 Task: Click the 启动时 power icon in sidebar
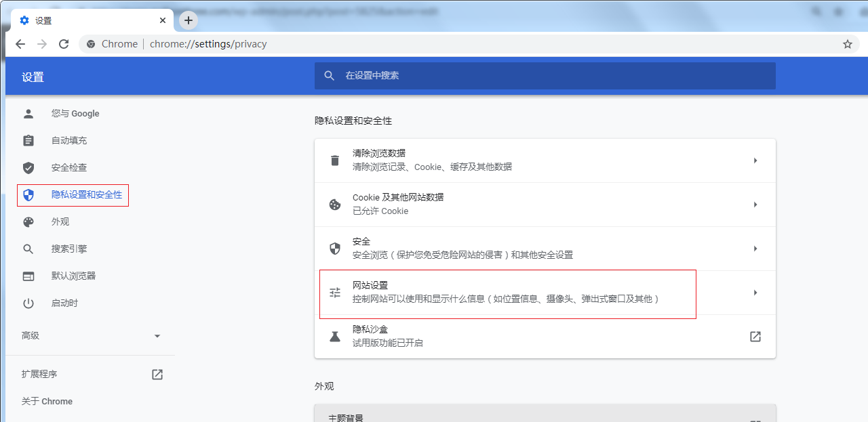[28, 303]
